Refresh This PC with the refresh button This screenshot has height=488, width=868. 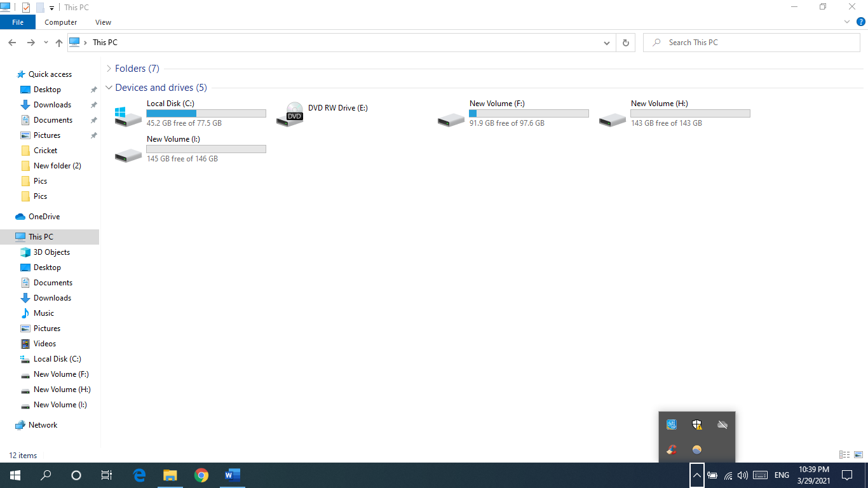click(x=626, y=43)
